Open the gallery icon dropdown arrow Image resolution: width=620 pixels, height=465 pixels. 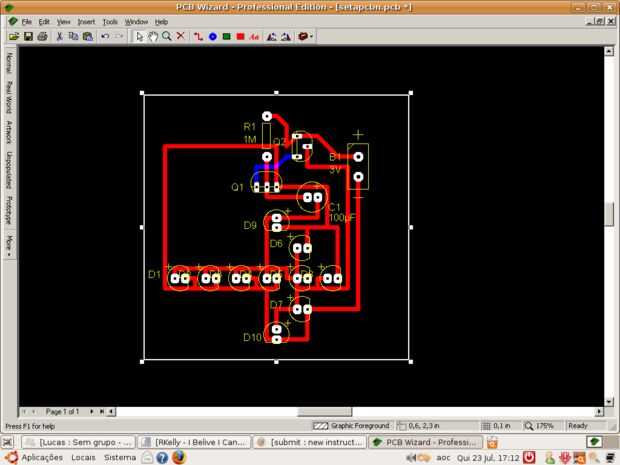tap(311, 37)
